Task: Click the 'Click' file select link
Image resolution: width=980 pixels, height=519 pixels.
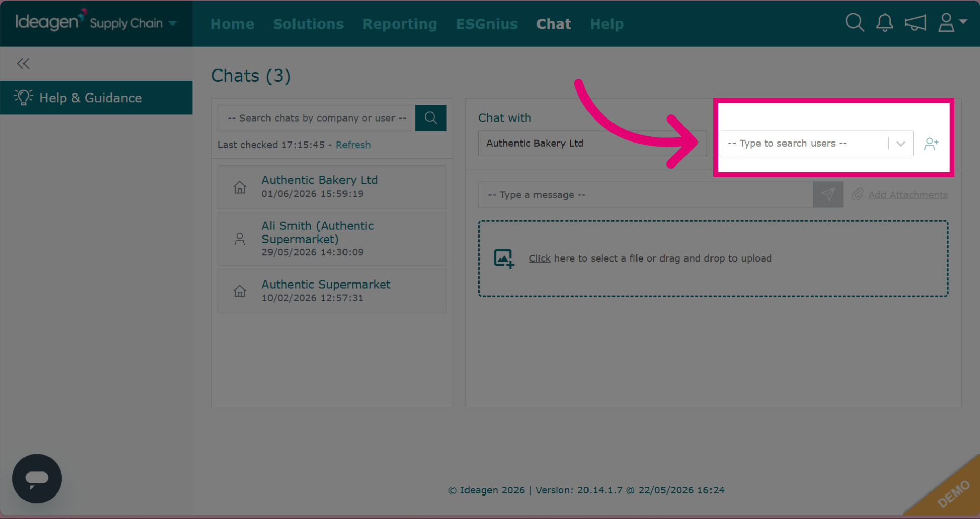Action: (540, 258)
